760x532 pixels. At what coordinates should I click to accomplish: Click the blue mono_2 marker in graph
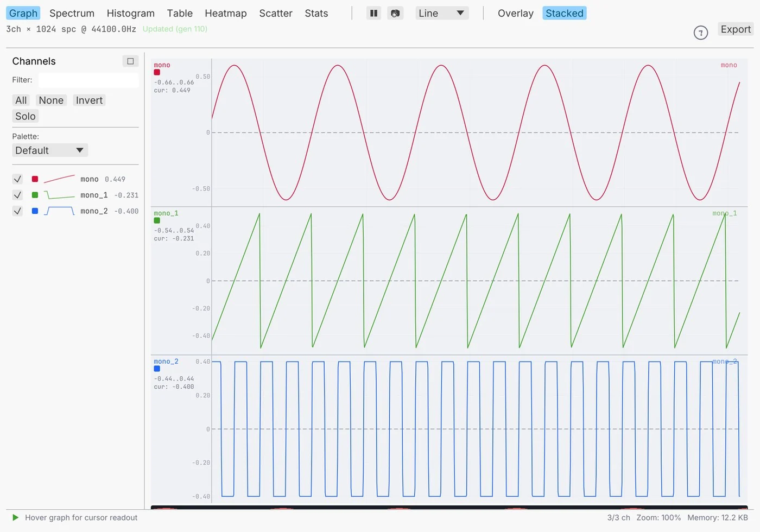(x=157, y=369)
